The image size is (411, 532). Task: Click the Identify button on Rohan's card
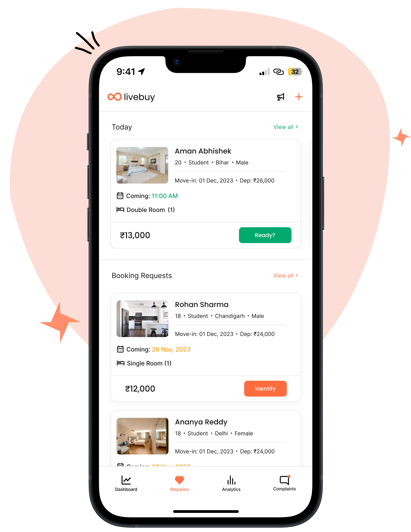[265, 376]
